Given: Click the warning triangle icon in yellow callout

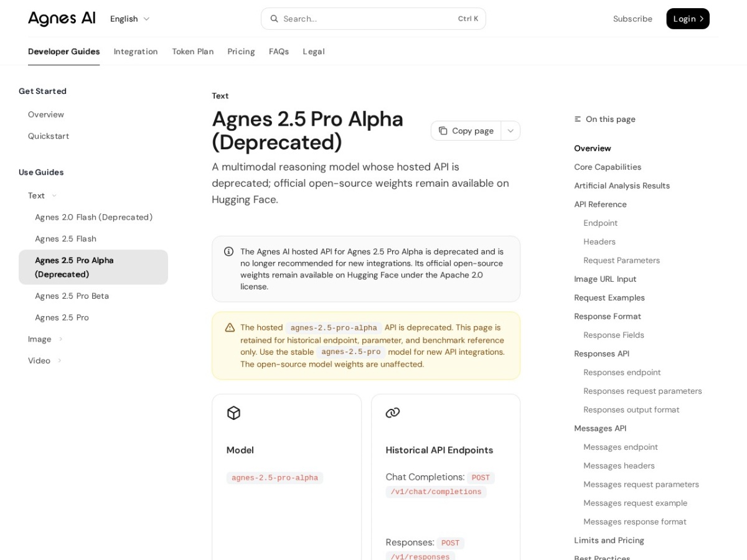Looking at the screenshot, I should point(230,327).
